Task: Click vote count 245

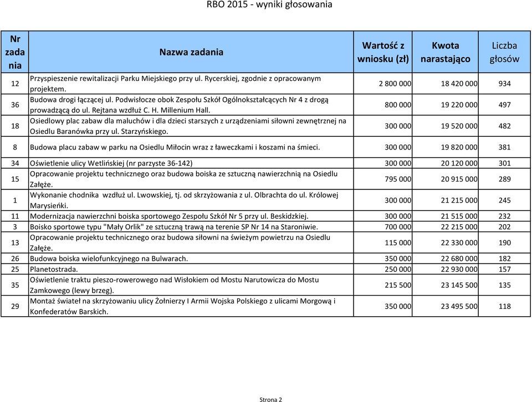Action: coord(504,200)
